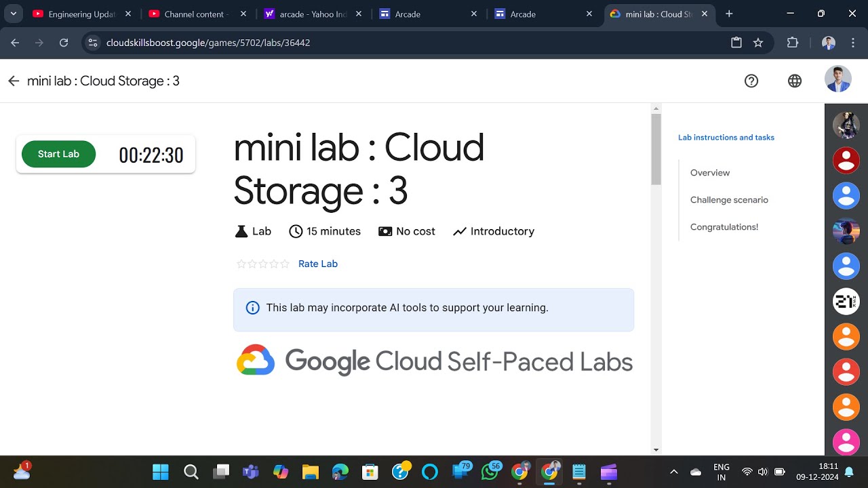The image size is (868, 488).
Task: Open the Chrome profile avatar
Action: [x=829, y=43]
